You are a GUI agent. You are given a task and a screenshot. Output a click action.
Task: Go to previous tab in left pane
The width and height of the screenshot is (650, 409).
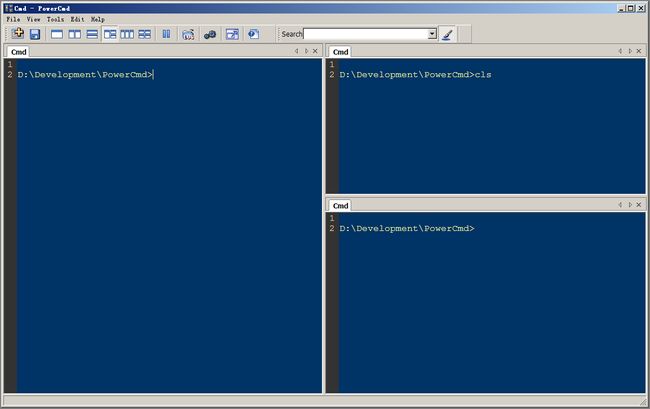tap(296, 51)
